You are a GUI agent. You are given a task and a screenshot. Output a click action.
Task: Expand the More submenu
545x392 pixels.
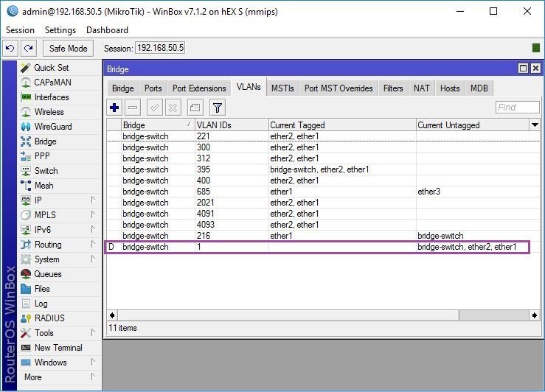(93, 377)
